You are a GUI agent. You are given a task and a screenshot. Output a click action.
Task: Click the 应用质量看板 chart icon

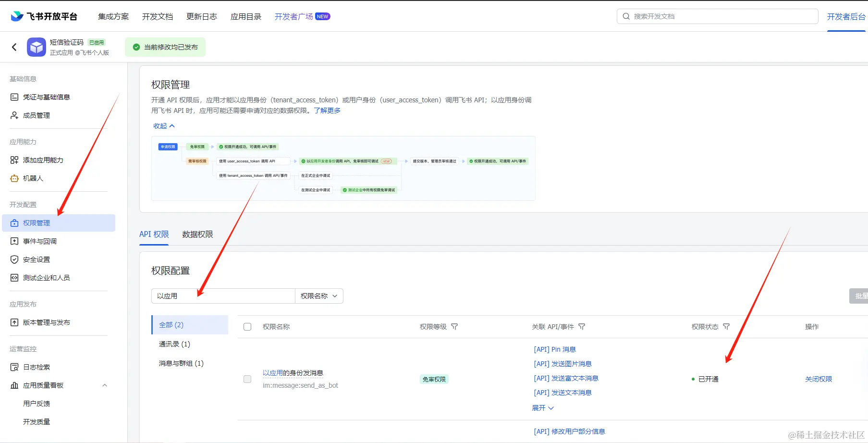click(14, 385)
